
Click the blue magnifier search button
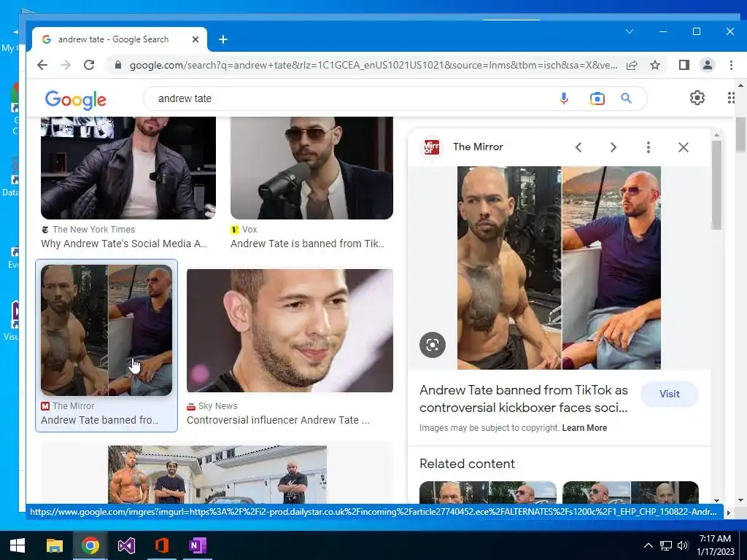tap(626, 98)
